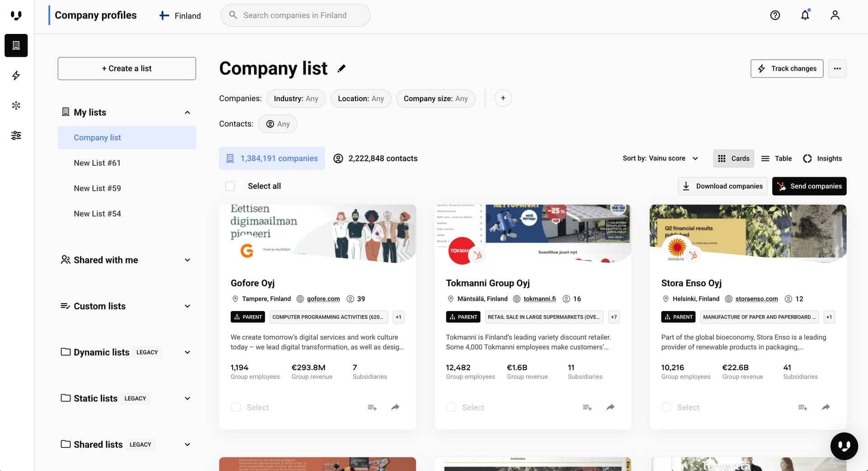Show the 2,222,848 contacts tab

coord(375,158)
